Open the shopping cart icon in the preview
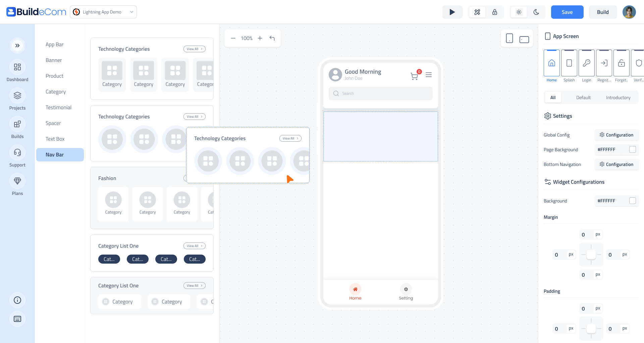 point(414,76)
